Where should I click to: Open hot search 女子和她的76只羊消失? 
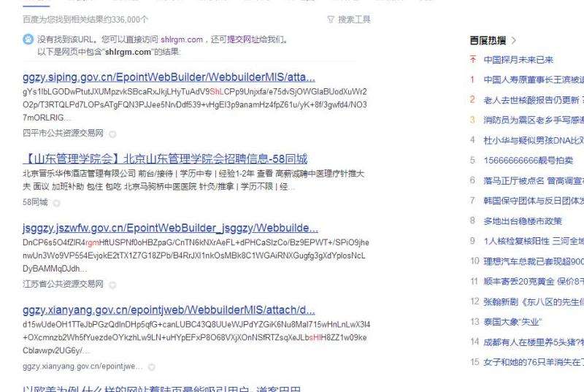[x=534, y=362]
